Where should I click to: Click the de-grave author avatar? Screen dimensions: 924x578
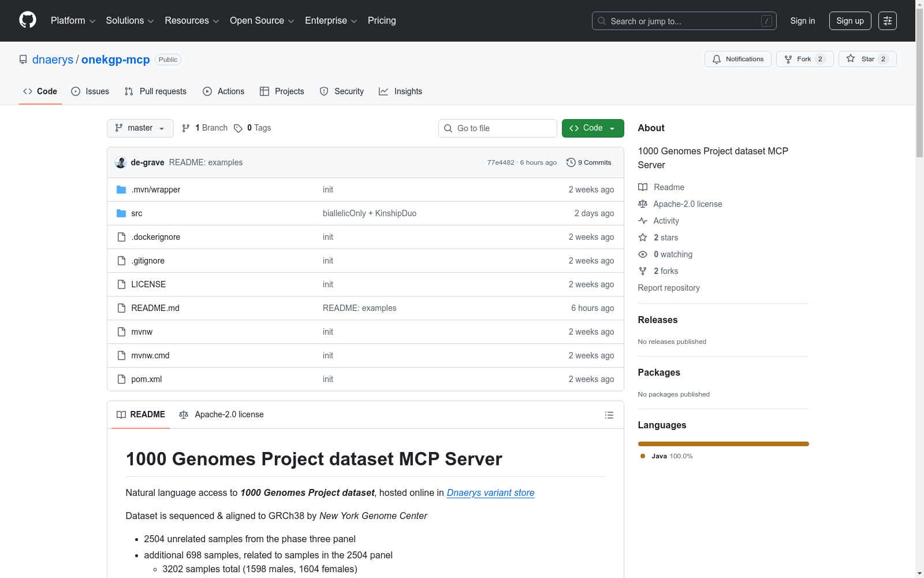[121, 162]
